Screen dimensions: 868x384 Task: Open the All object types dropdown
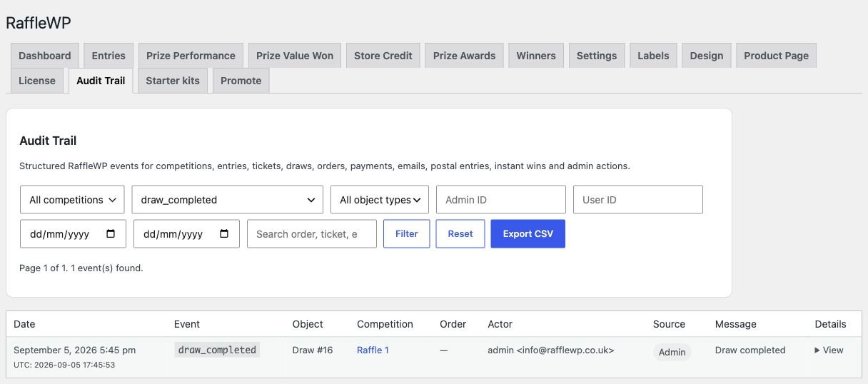tap(380, 200)
